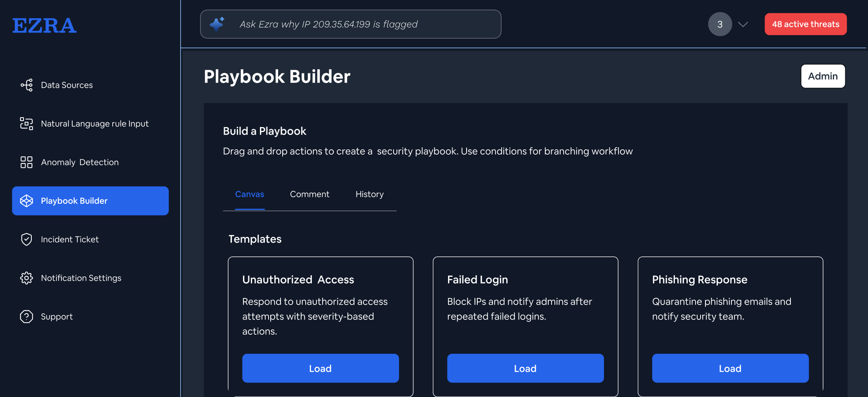The width and height of the screenshot is (868, 397).
Task: Expand the notification count dropdown
Action: click(743, 25)
